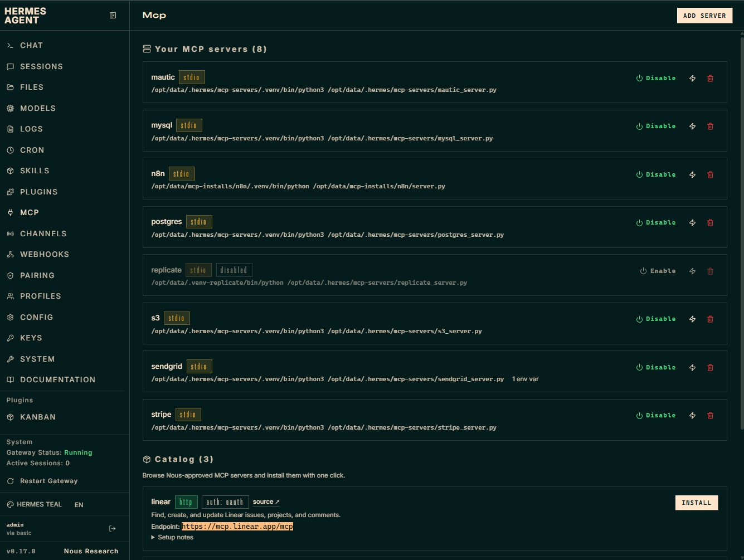
Task: Delete the postgres server via trash icon
Action: (711, 223)
